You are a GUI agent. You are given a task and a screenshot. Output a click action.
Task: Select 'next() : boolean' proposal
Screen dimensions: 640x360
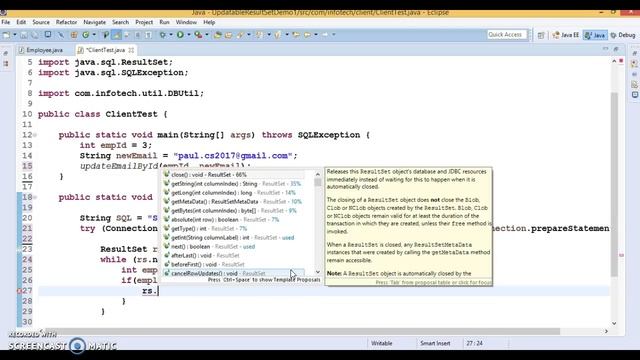coord(233,247)
